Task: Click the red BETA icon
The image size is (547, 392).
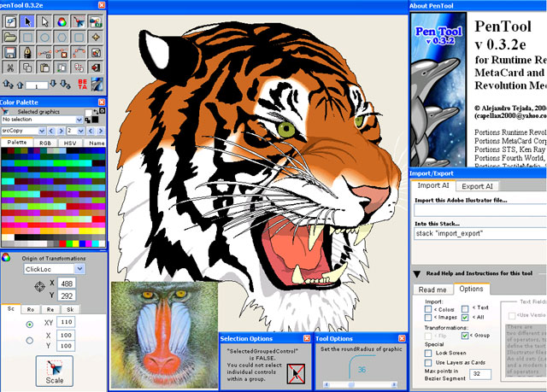Action: click(83, 85)
